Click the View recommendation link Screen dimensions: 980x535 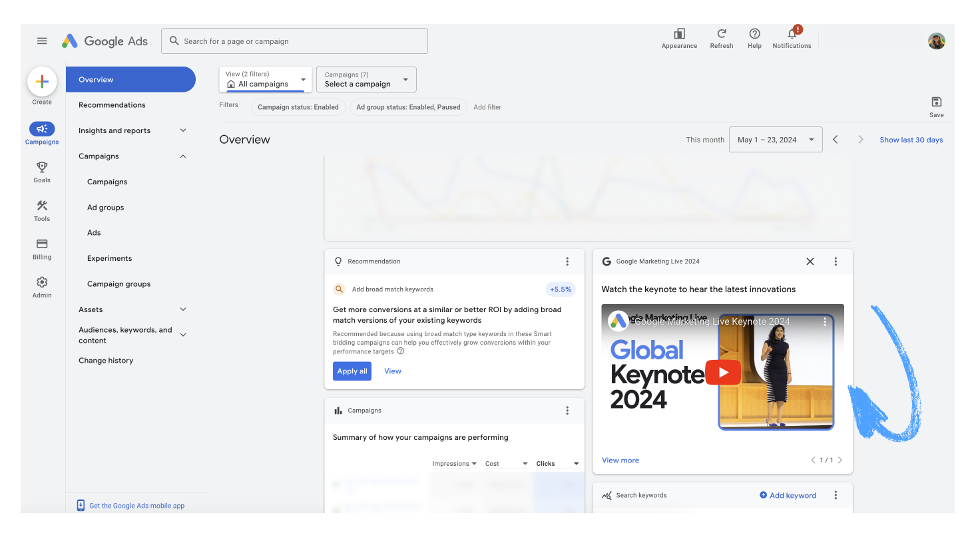click(x=393, y=371)
